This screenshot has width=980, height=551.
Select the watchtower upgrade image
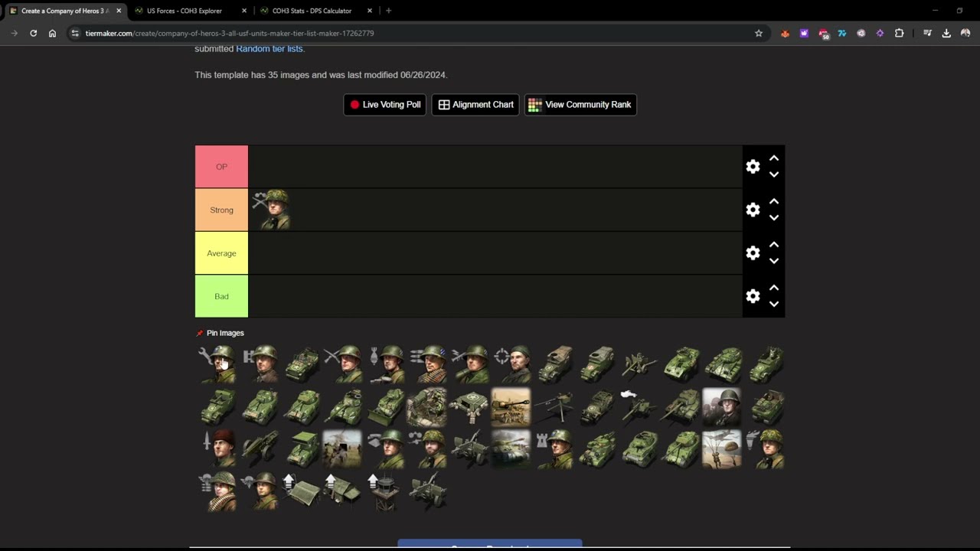[385, 491]
